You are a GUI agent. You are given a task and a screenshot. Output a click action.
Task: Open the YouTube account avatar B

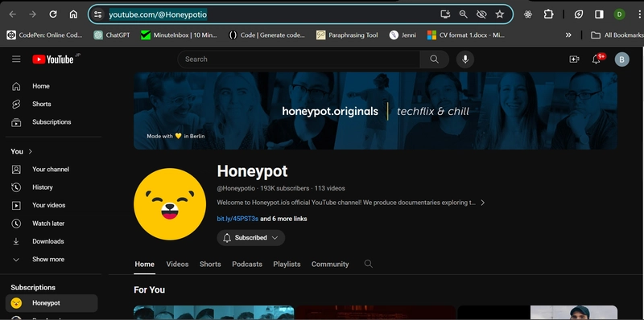pos(621,59)
